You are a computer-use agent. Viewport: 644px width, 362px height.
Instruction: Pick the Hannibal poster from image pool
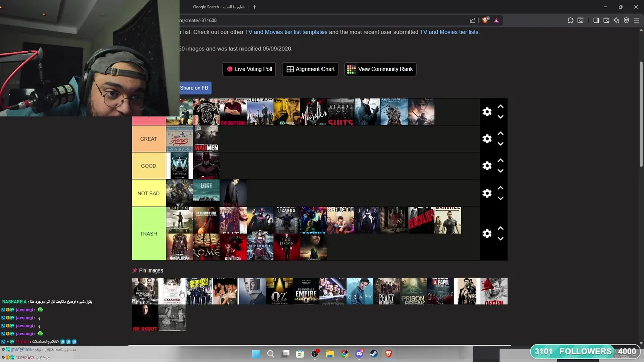(172, 291)
